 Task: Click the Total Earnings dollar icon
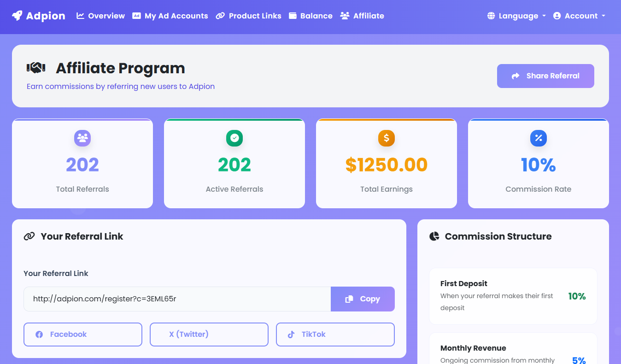click(x=387, y=138)
